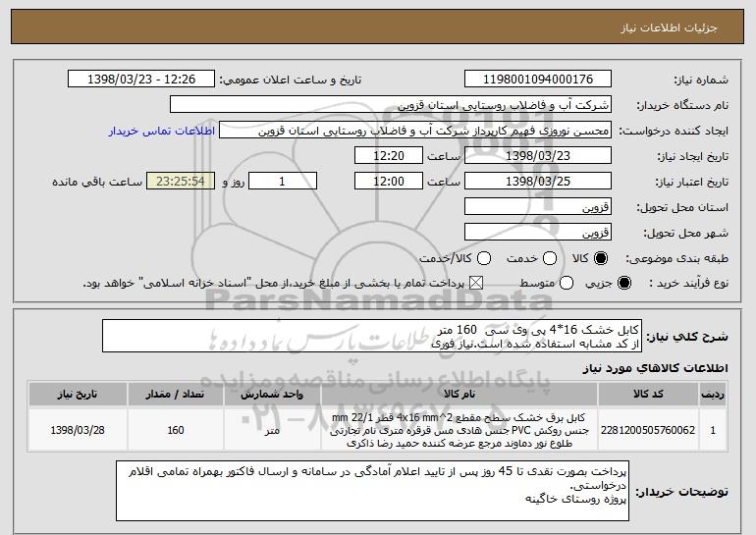Viewport: 756px width, 535px height.
Task: Click the validity time field 12:00
Action: pyautogui.click(x=389, y=182)
